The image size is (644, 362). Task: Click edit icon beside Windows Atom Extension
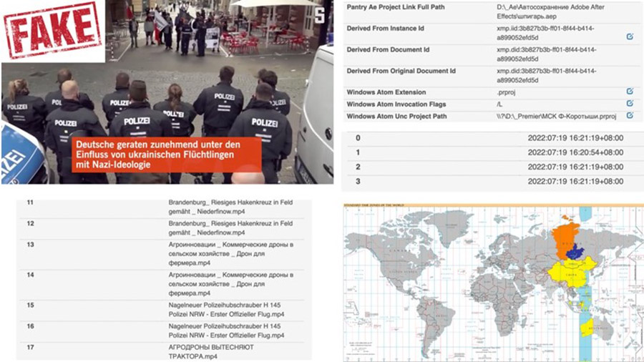coord(630,92)
